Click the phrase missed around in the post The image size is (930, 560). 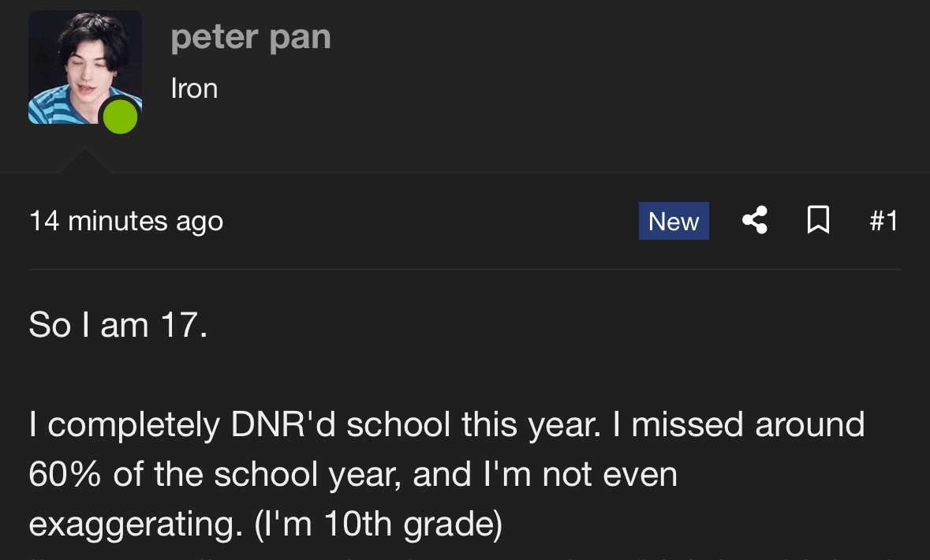pyautogui.click(x=748, y=425)
